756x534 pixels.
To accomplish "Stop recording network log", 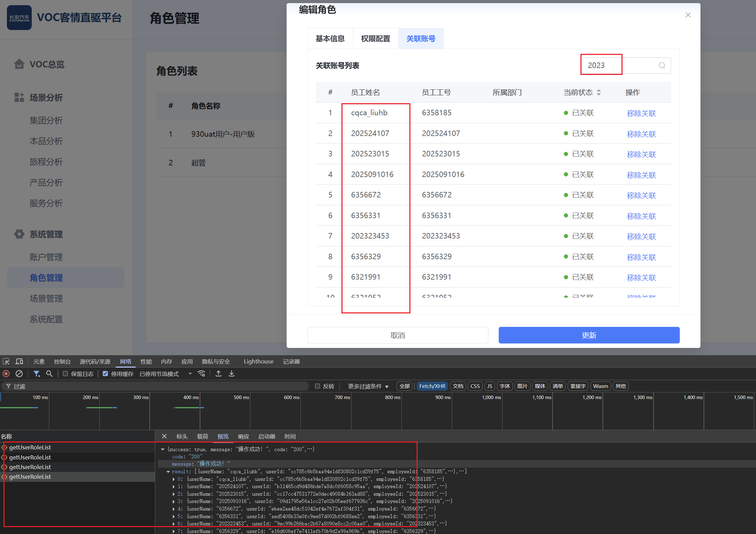I will pyautogui.click(x=6, y=373).
